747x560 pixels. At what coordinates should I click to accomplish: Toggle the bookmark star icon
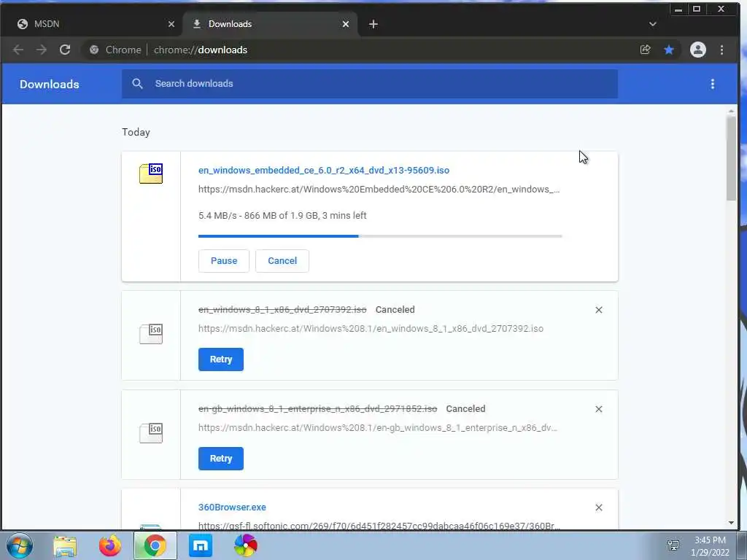(669, 50)
